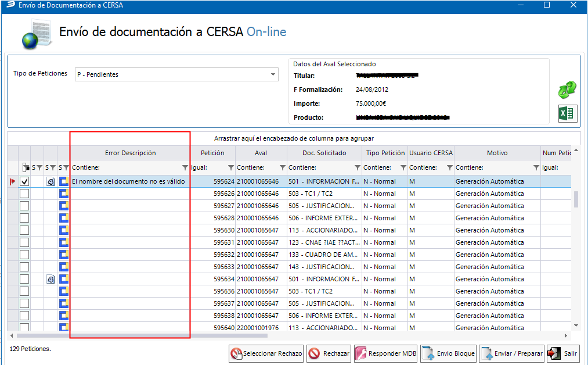Click the document icon in row 595628
The image size is (588, 365).
click(x=64, y=218)
